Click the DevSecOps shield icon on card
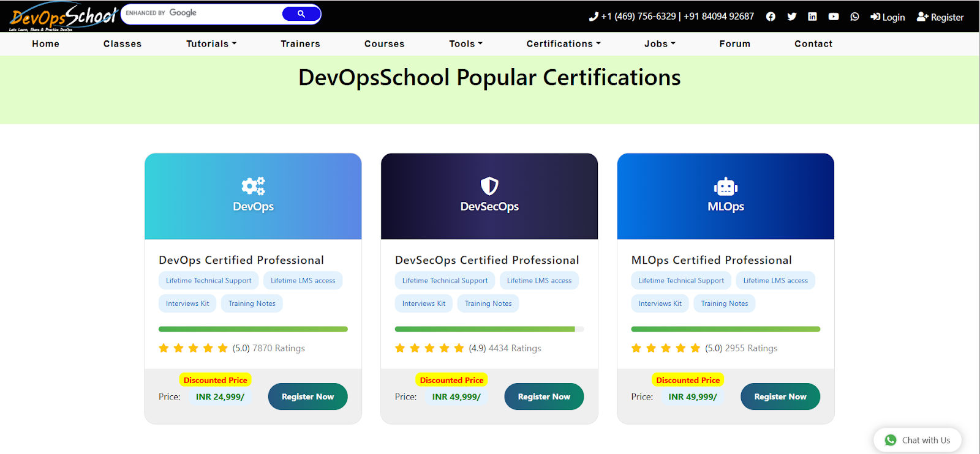The width and height of the screenshot is (980, 454). [489, 185]
